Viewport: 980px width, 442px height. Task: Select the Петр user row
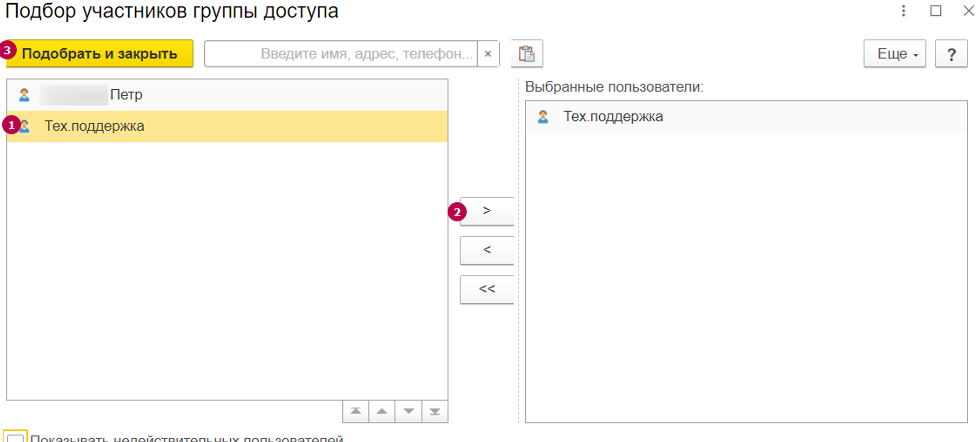pos(126,95)
